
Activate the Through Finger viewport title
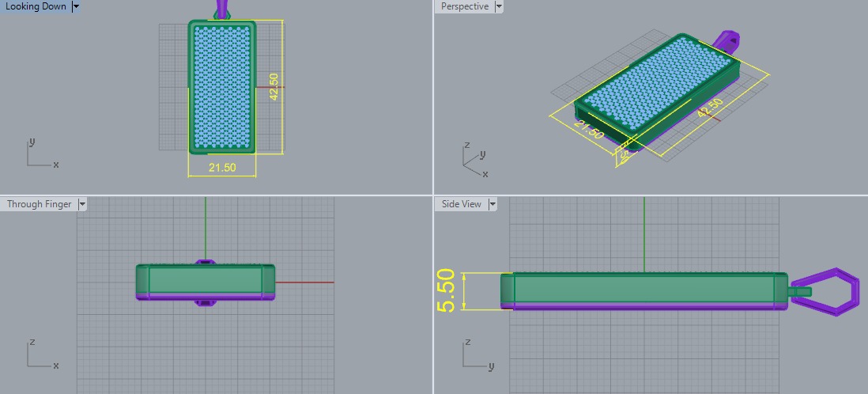[39, 204]
